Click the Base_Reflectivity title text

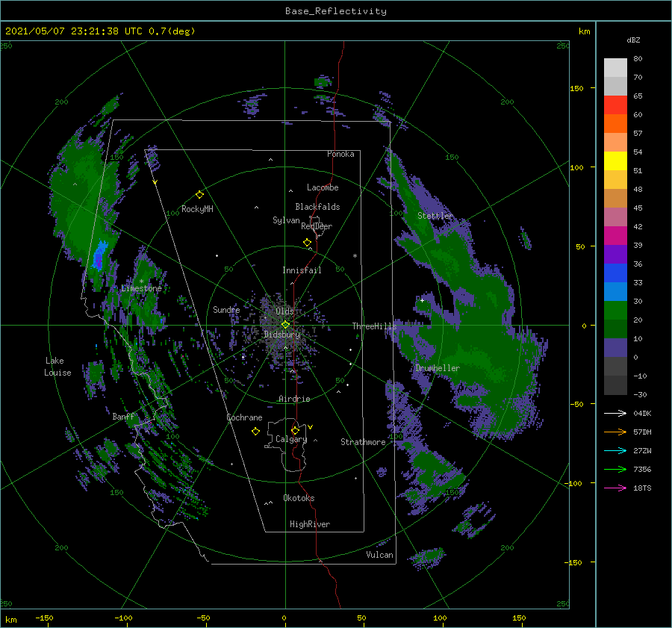point(336,11)
